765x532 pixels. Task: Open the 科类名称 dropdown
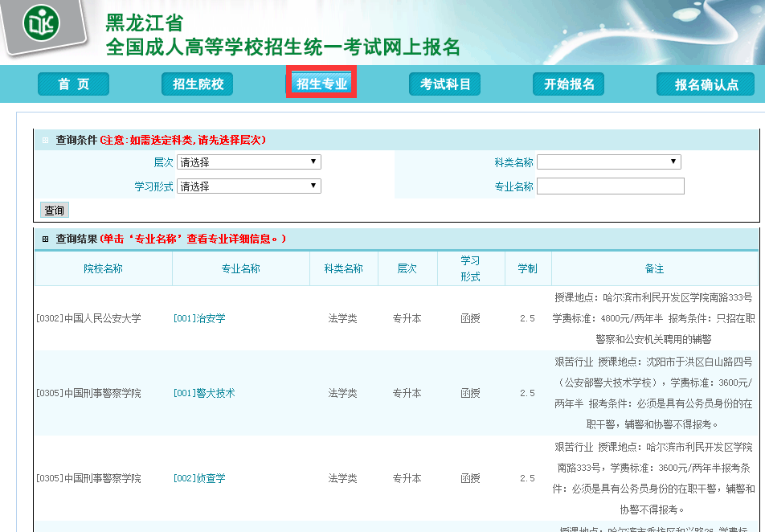609,162
